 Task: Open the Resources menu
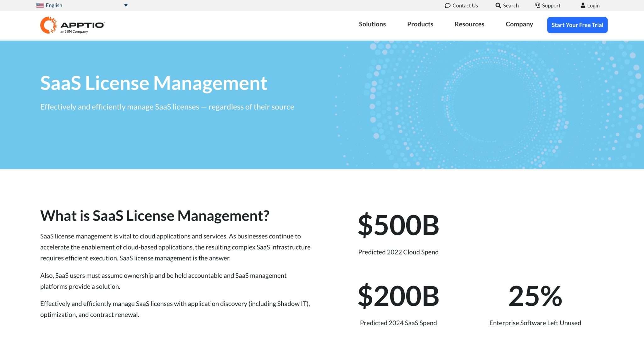click(469, 24)
